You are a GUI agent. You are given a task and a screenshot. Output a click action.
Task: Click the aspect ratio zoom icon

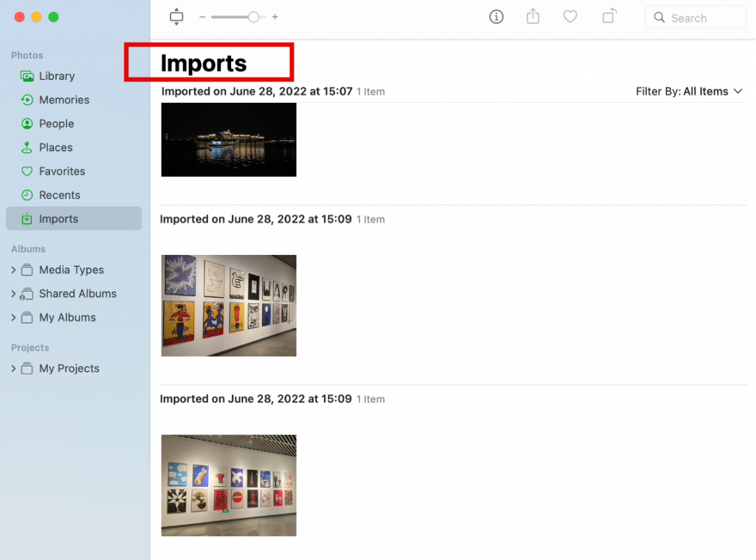point(176,17)
